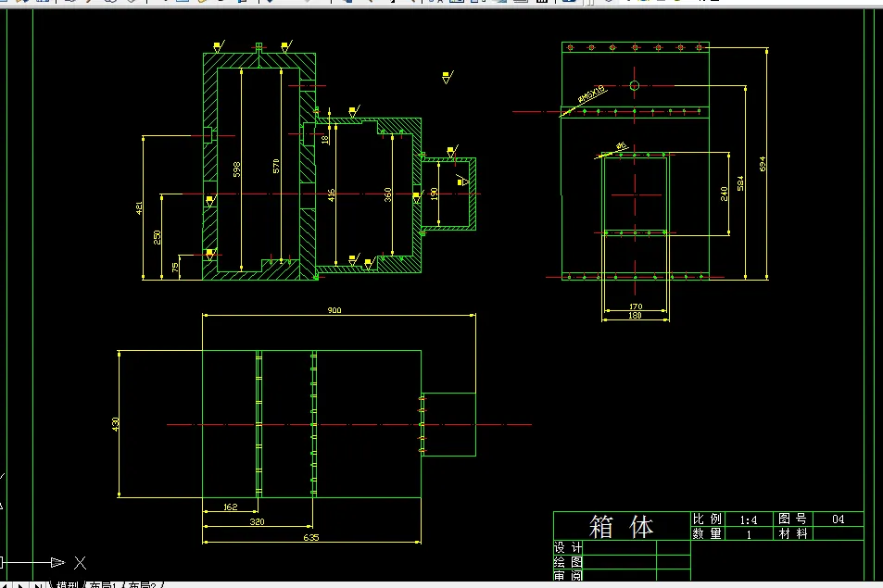Select the 18 dimension text
The width and height of the screenshot is (883, 588).
point(325,140)
